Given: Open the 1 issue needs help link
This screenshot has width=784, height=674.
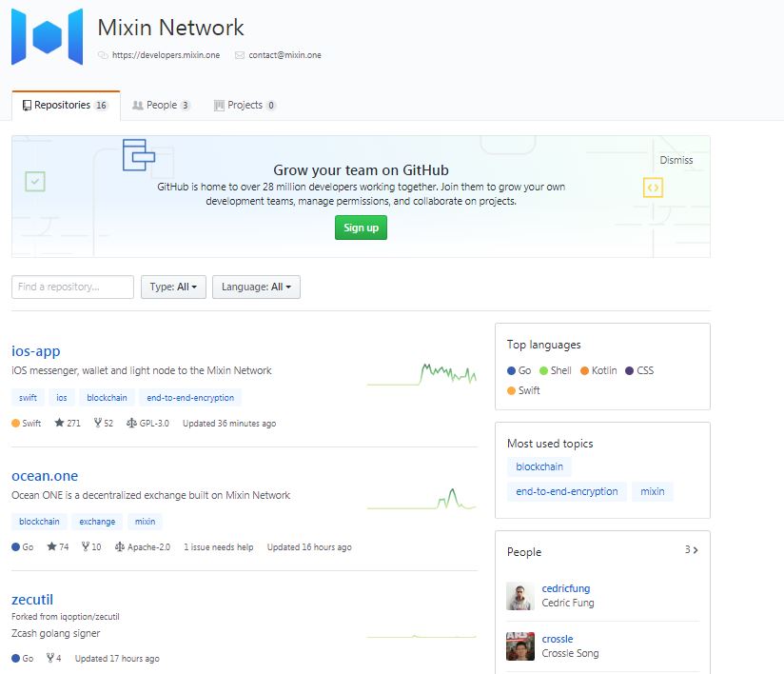Looking at the screenshot, I should tap(219, 546).
